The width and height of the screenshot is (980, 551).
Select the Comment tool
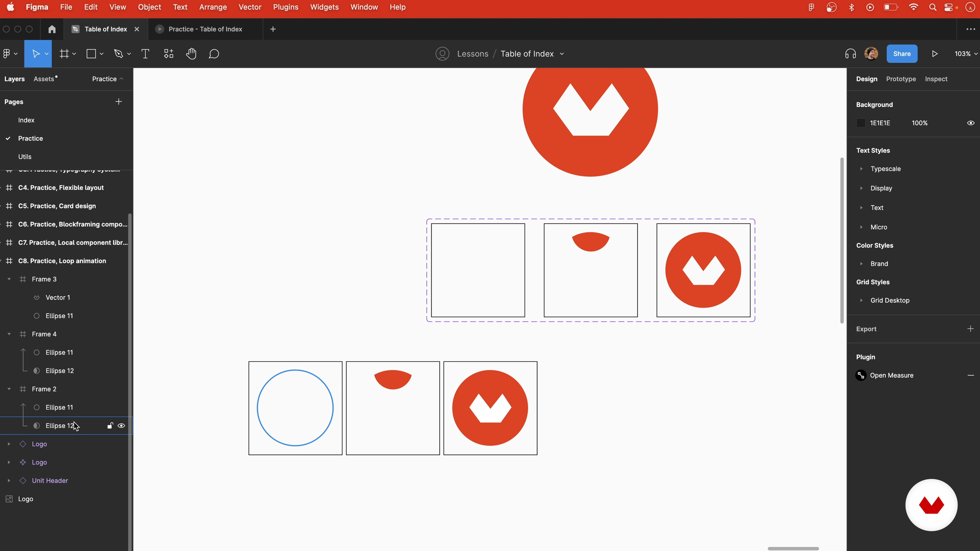214,54
